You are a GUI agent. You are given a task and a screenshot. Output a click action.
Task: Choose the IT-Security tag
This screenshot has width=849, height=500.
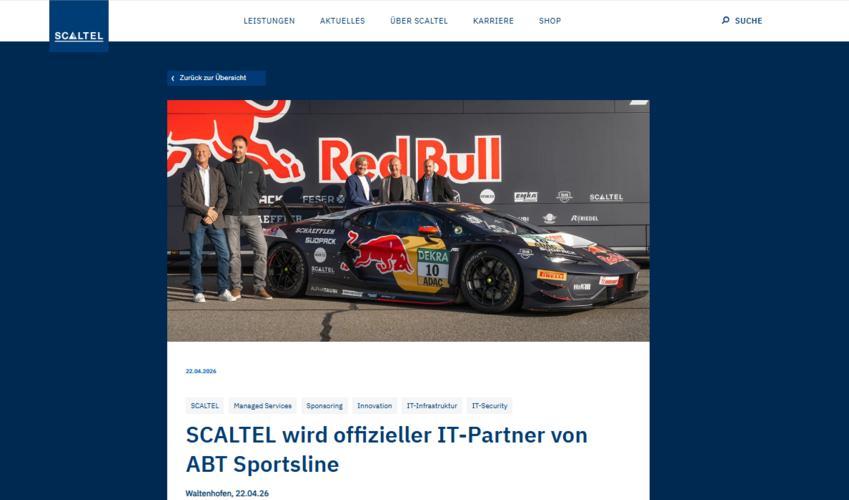(489, 406)
